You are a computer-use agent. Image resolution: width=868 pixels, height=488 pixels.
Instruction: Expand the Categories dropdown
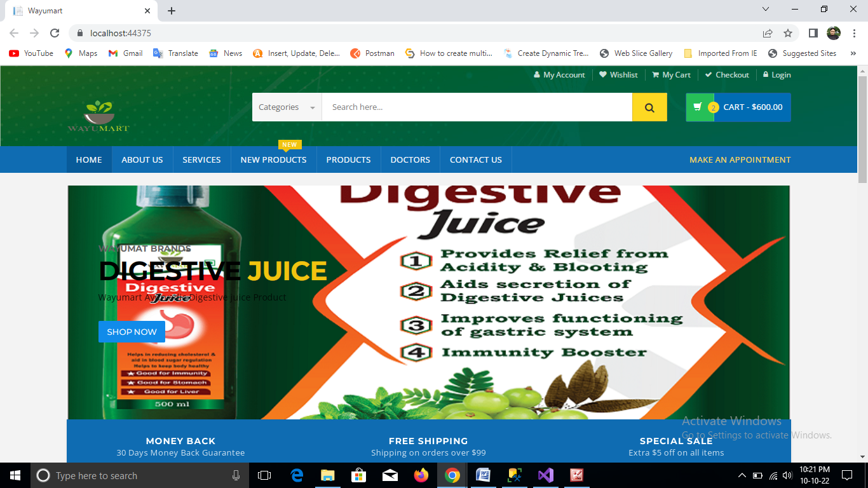click(x=287, y=107)
